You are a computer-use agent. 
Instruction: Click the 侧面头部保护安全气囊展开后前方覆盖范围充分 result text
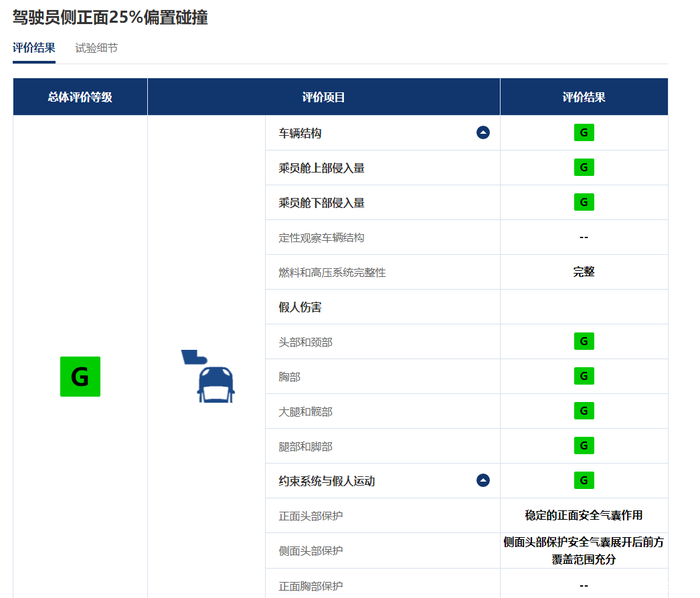coord(584,551)
